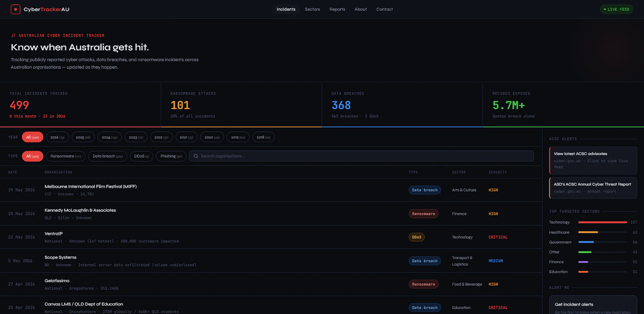Click the DATE column header
Viewport: 644px width, 314px height.
(12, 172)
